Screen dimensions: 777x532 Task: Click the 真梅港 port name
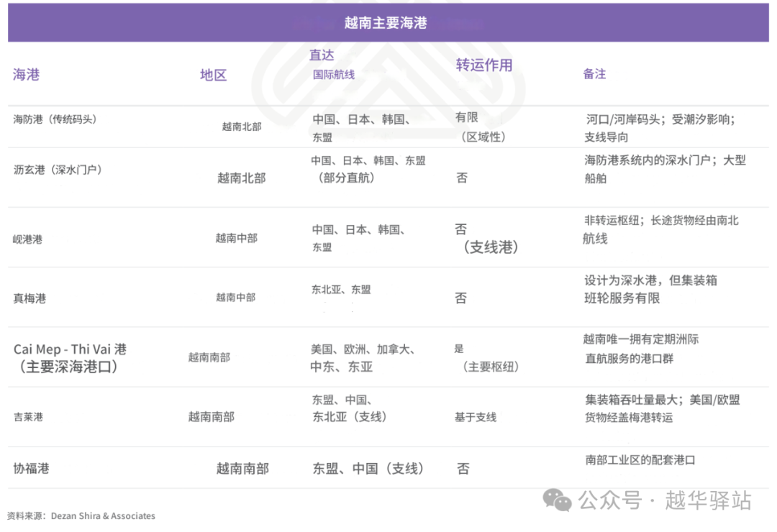point(29,298)
